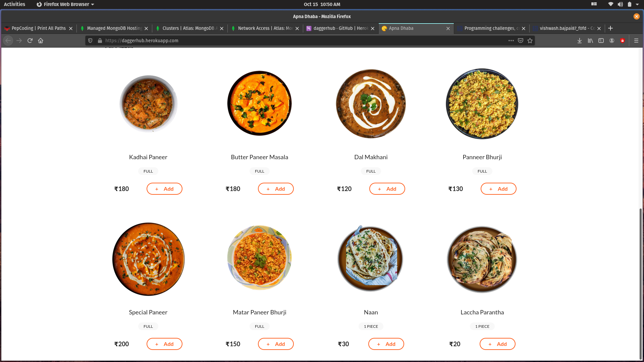Click the browser reload button
The width and height of the screenshot is (644, 362).
(x=30, y=41)
